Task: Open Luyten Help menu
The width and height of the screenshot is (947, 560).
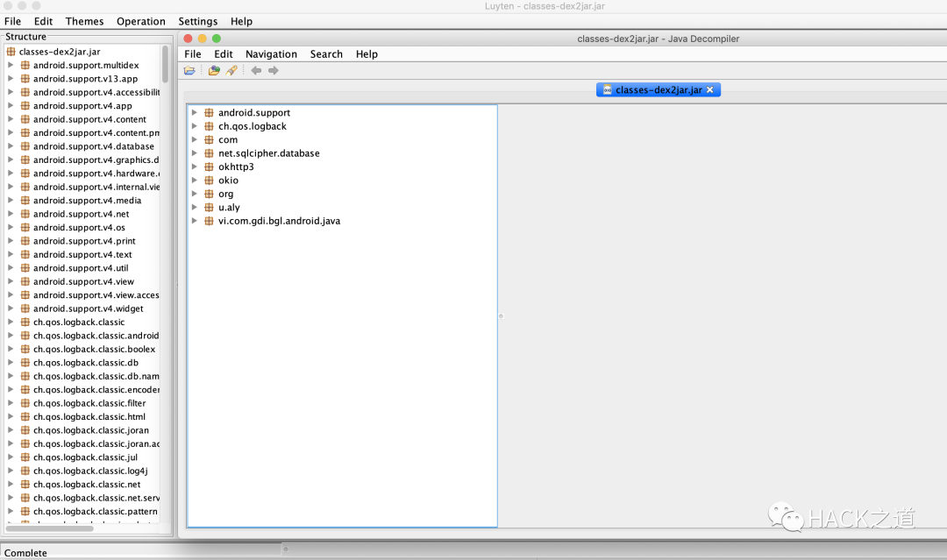Action: click(241, 21)
